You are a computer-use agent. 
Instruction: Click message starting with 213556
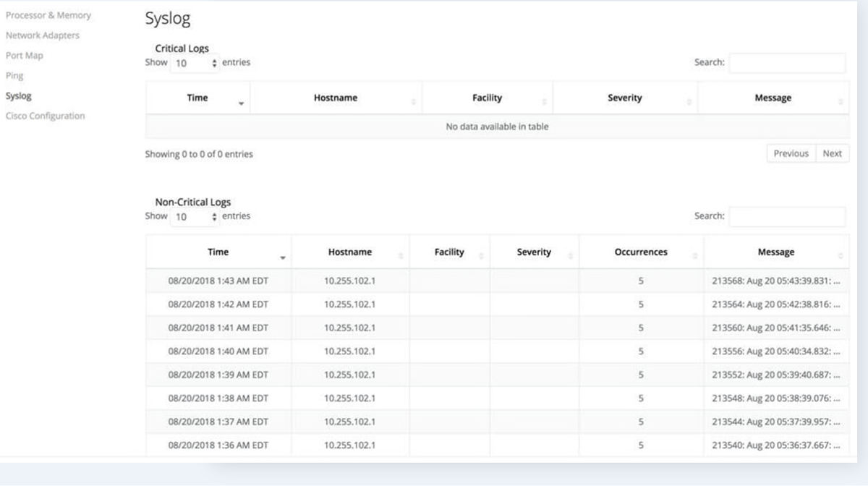click(x=776, y=351)
